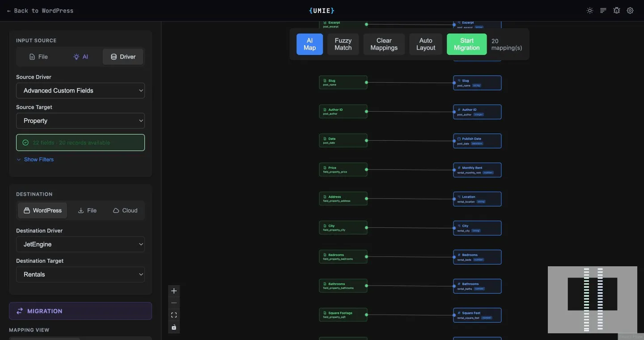Open the Destination Target Rentals dropdown

80,274
